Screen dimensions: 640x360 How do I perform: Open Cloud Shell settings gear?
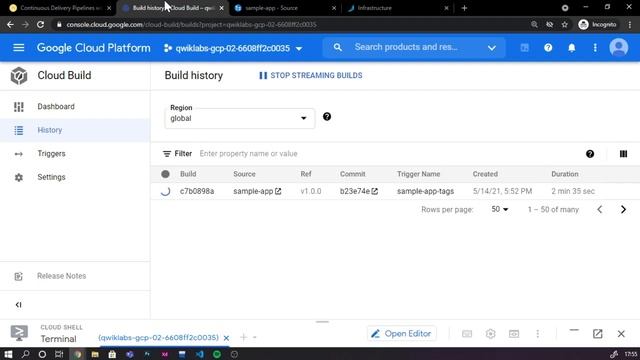[x=491, y=333]
